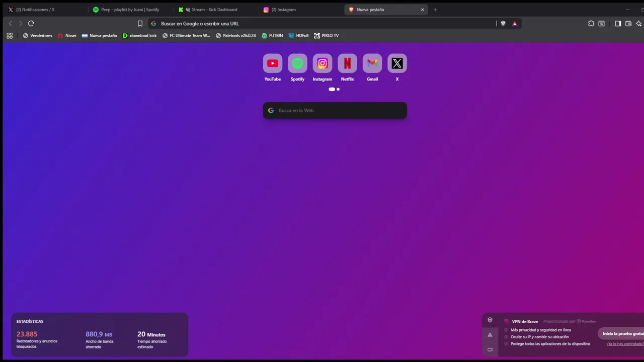Open a new tab with plus button
Screen dimensions: 644x362
click(435, 10)
